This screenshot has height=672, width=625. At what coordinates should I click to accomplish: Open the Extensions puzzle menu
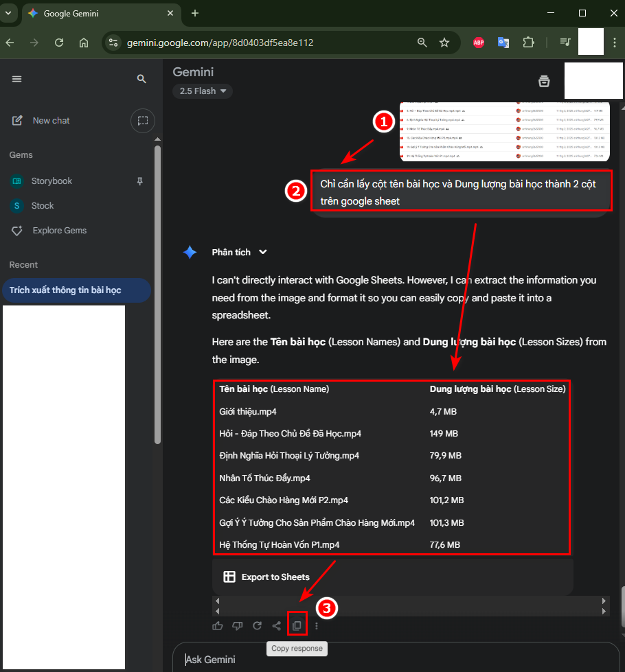(x=528, y=43)
